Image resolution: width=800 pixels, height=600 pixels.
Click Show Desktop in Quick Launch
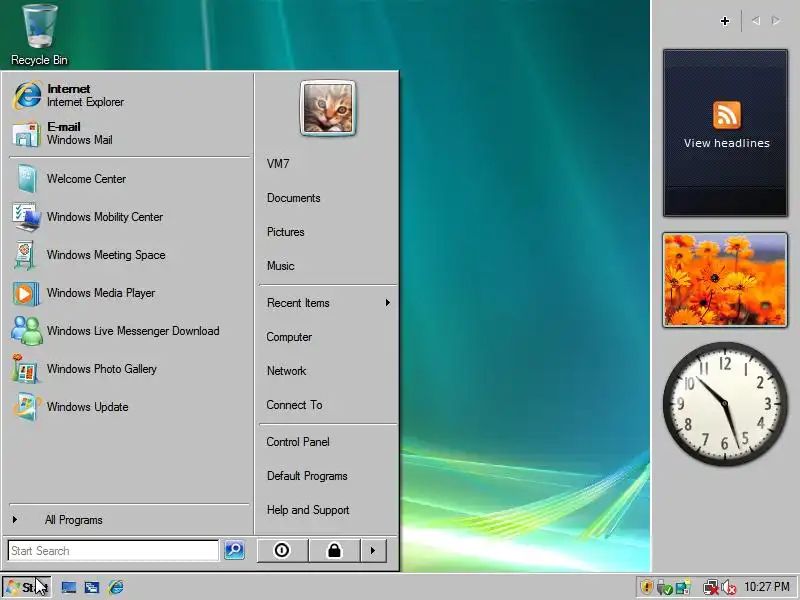point(69,587)
